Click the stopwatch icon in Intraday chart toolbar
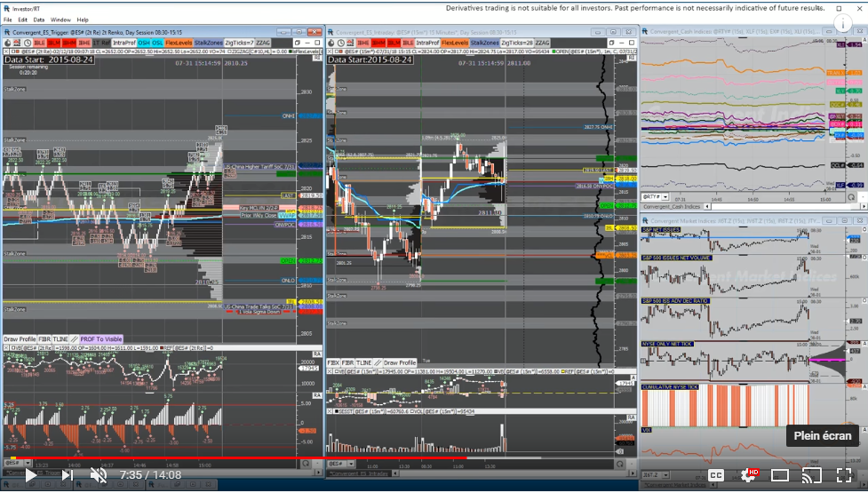Viewport: 868px width, 493px height. click(331, 43)
